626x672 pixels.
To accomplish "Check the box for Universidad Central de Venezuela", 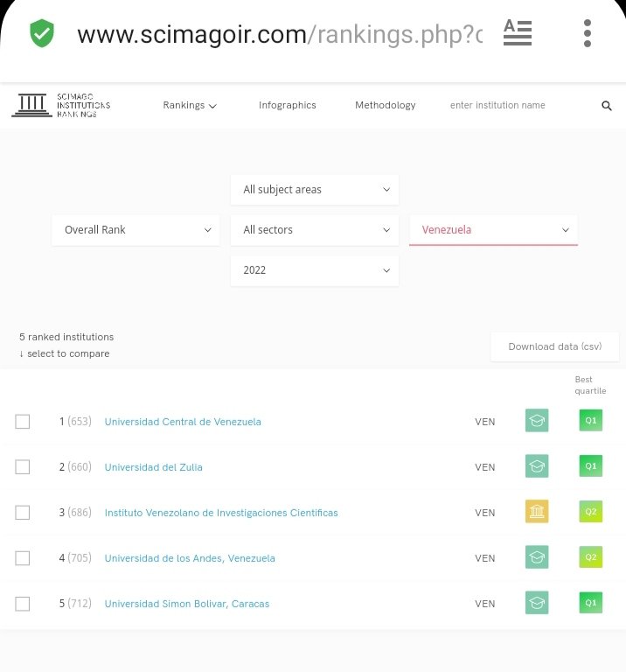I will 22,421.
